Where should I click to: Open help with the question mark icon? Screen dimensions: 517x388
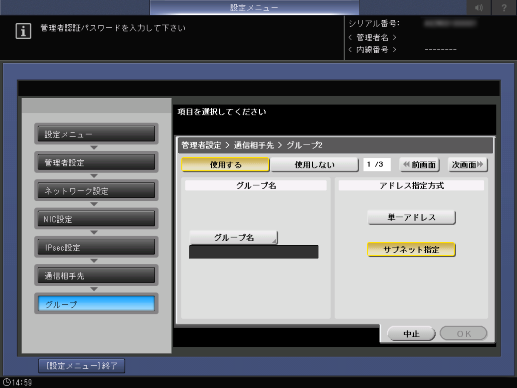click(x=504, y=7)
